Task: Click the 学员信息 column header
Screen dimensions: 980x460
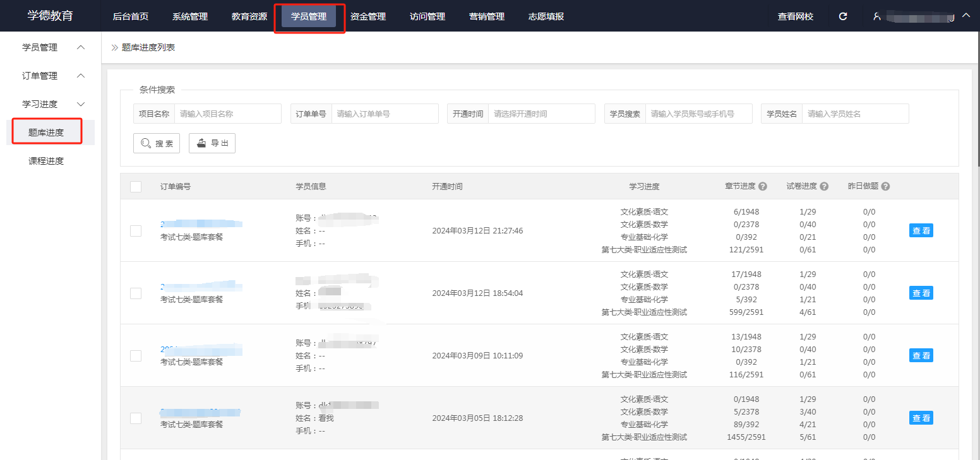Action: pyautogui.click(x=311, y=187)
